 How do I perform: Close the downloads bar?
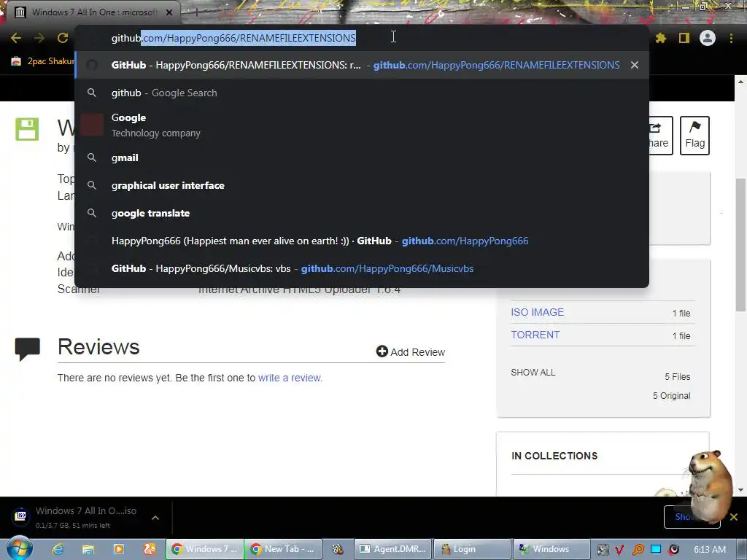click(x=734, y=517)
